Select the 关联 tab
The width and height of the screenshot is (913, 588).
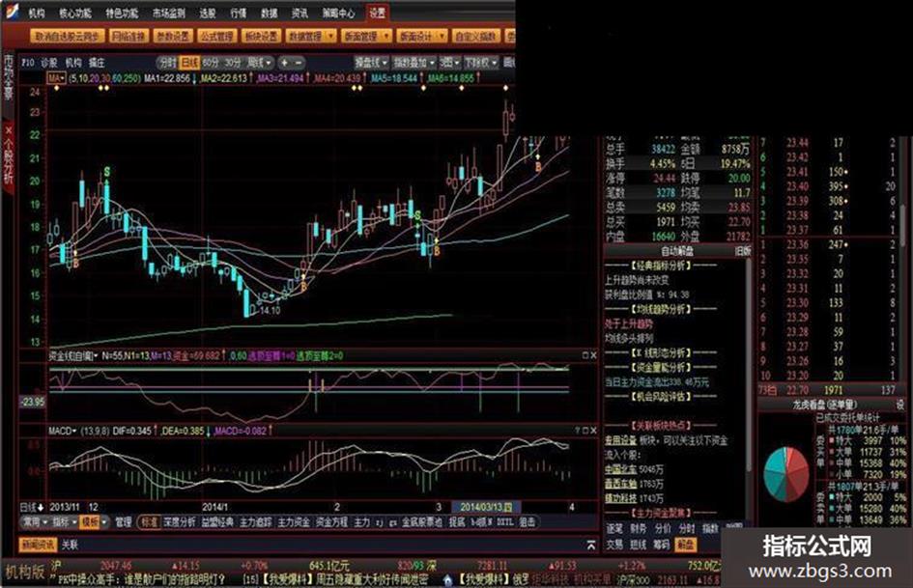(x=70, y=545)
